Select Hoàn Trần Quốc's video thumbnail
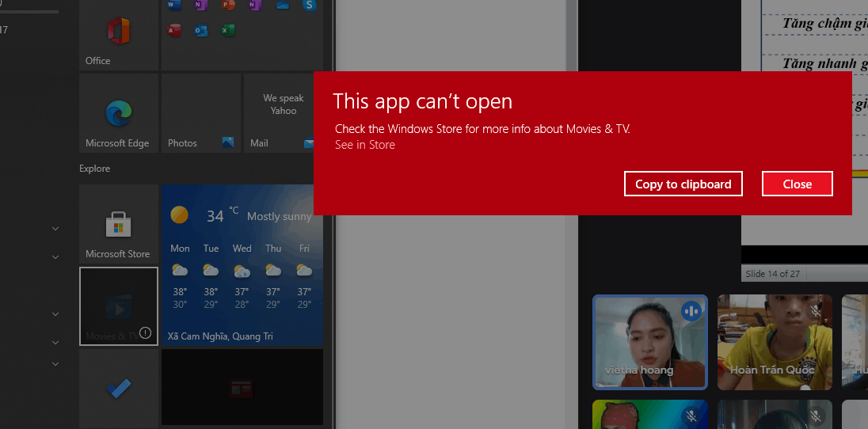 (x=775, y=342)
